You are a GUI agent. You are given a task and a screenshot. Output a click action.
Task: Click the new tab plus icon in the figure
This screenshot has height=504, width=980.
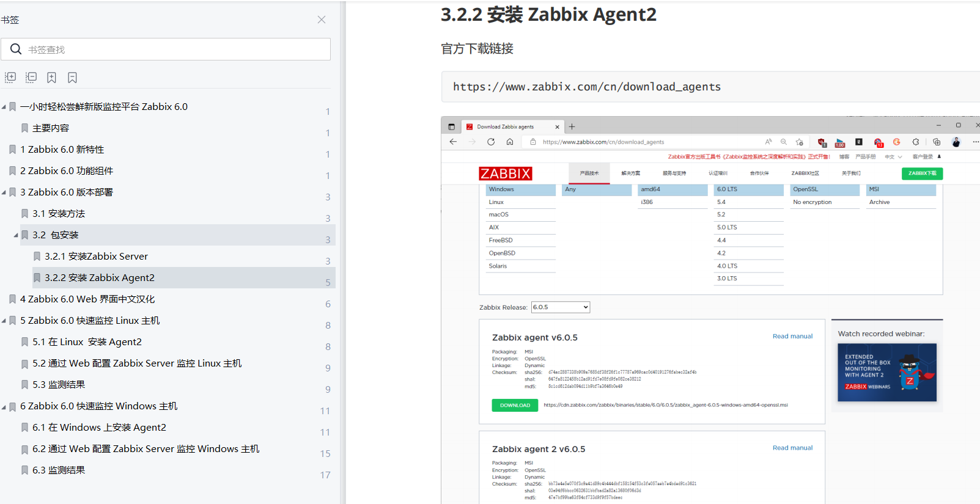coord(572,126)
